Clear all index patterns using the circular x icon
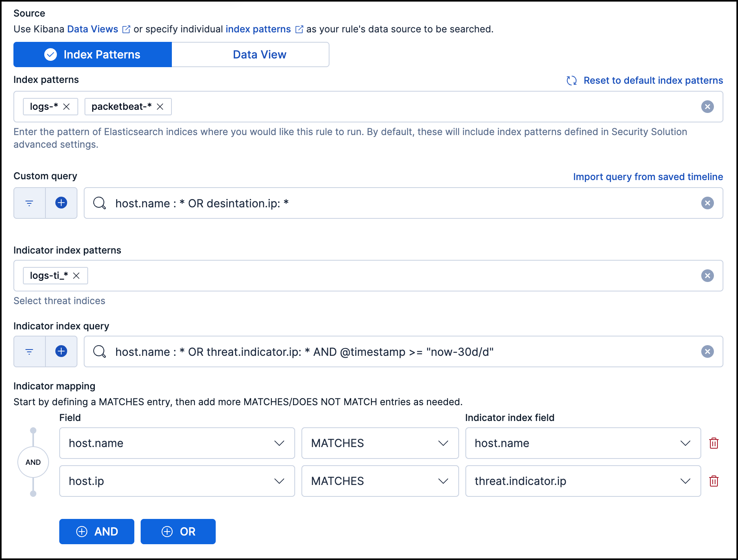 click(x=707, y=106)
